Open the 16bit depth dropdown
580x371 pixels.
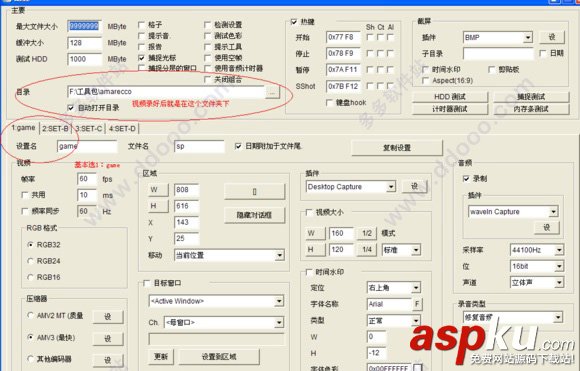(x=559, y=266)
